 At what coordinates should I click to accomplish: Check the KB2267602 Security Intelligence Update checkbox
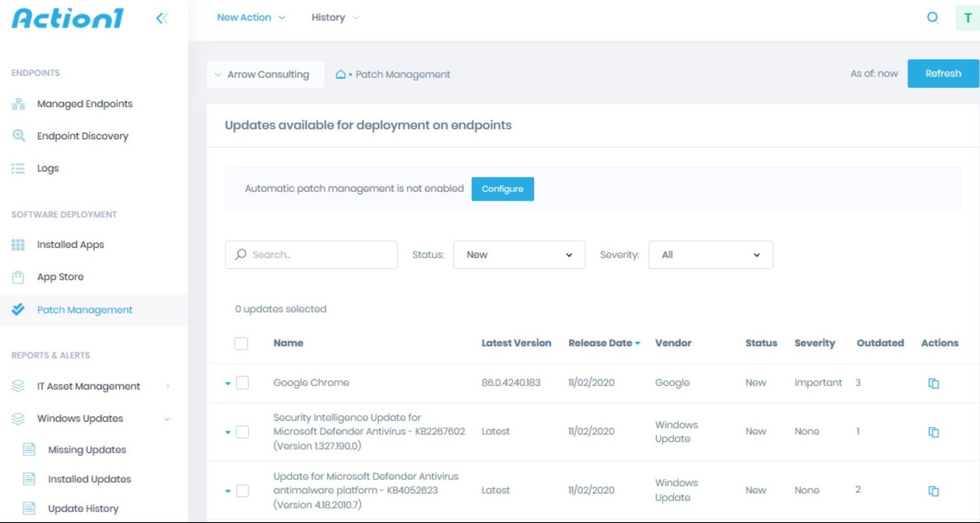pyautogui.click(x=242, y=432)
